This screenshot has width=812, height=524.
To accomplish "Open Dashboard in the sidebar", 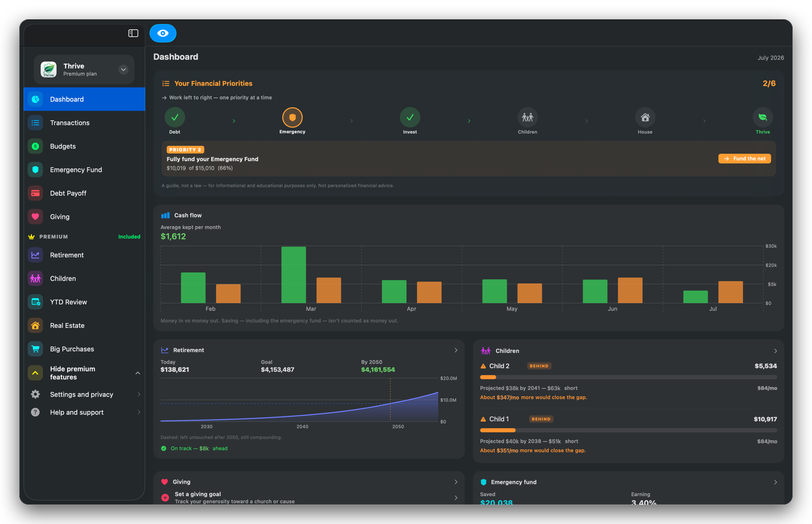I will click(x=85, y=99).
